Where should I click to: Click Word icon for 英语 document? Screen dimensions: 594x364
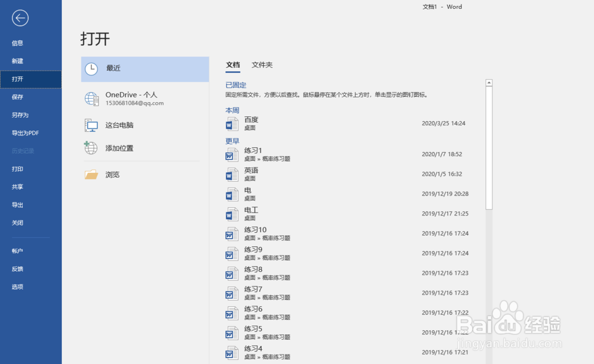pyautogui.click(x=232, y=175)
